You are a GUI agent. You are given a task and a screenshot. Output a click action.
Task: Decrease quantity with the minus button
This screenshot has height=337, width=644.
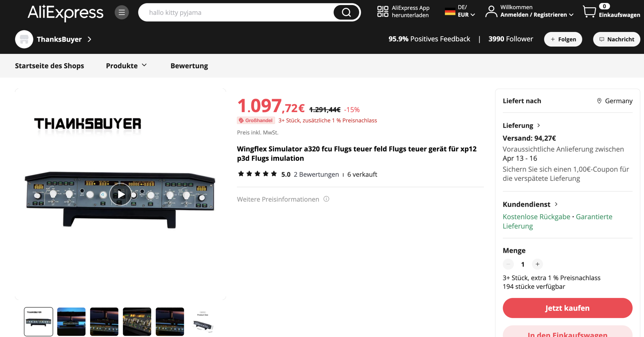508,264
